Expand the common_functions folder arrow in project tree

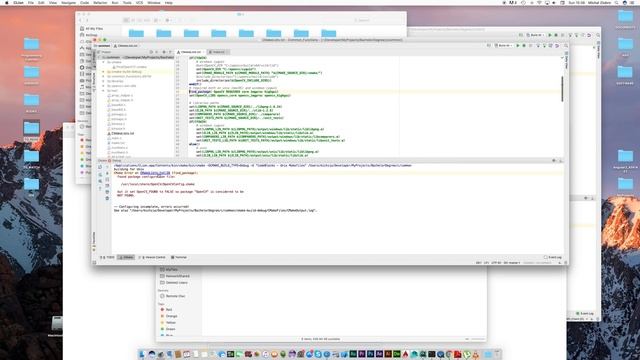103,76
